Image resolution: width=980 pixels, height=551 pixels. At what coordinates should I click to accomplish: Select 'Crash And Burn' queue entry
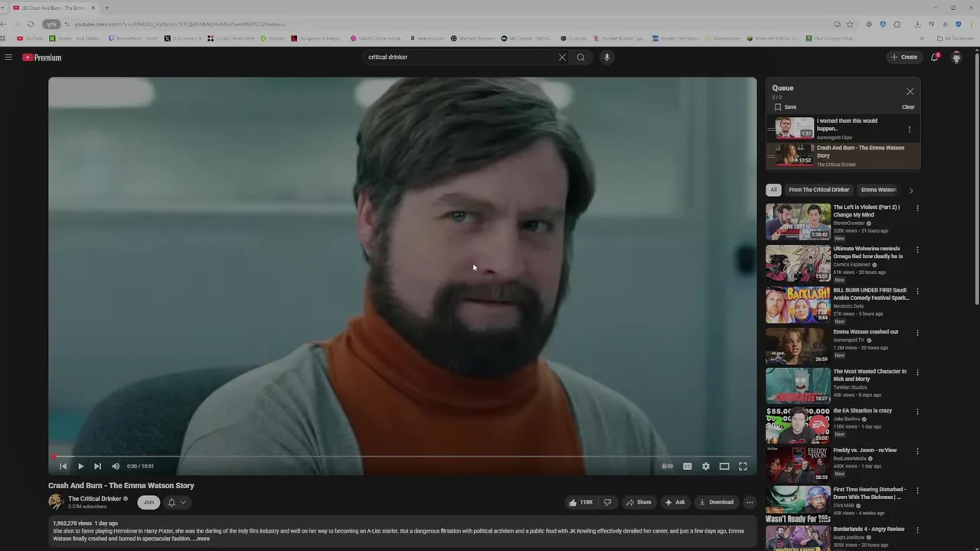842,155
